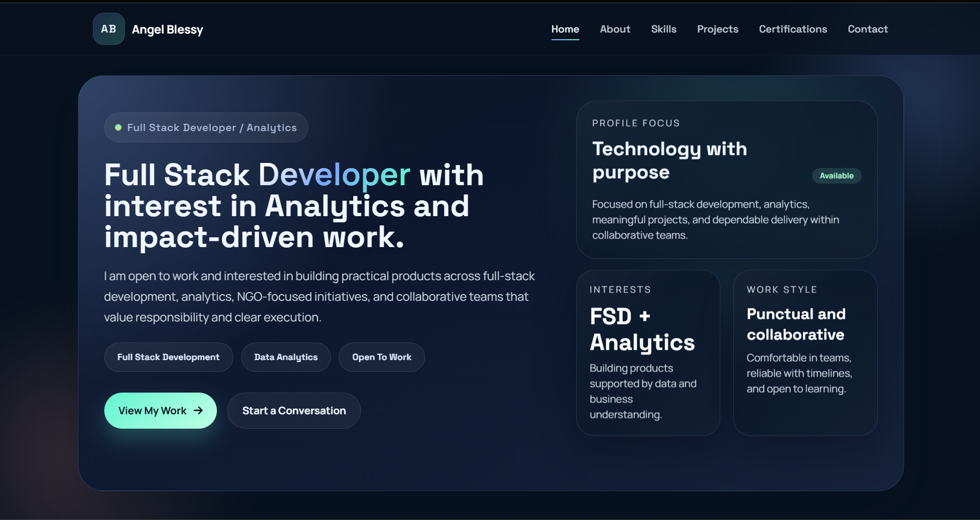Click the Full Stack Development tag

coord(168,356)
